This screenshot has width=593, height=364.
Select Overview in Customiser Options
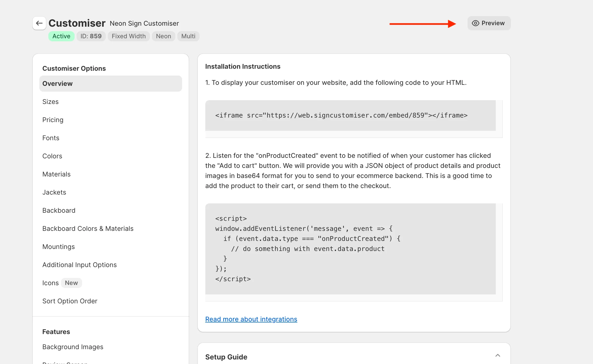click(x=58, y=83)
